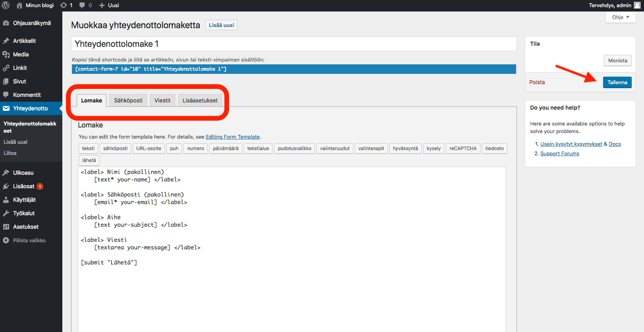644x332 pixels.
Task: Open the WordPress logo menu
Action: click(x=6, y=5)
